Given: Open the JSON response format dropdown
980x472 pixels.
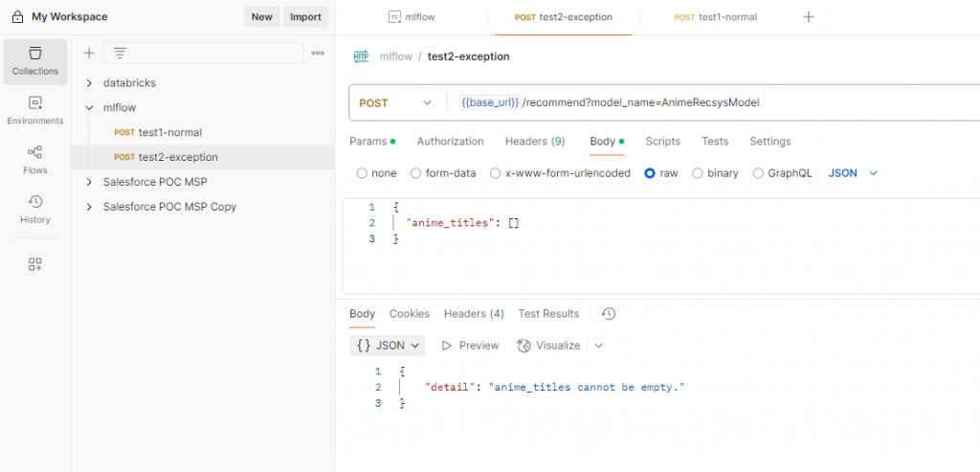Looking at the screenshot, I should (x=388, y=346).
